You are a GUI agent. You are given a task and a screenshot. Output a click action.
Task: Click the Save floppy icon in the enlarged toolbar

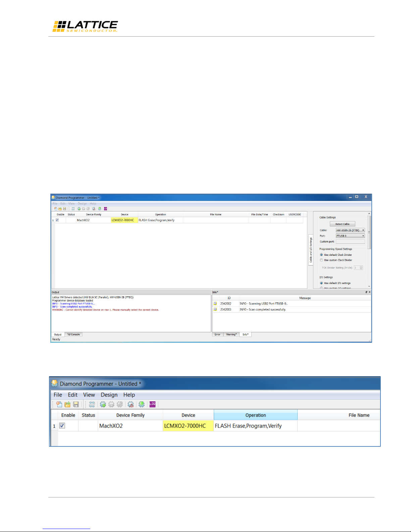(x=76, y=404)
